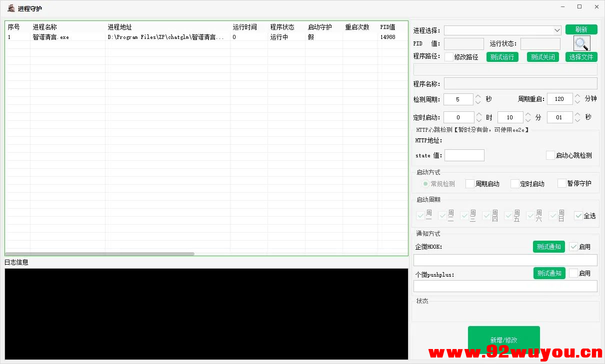Uncheck the 全选 checkbox
Viewport: 605px width, 364px height.
click(578, 216)
